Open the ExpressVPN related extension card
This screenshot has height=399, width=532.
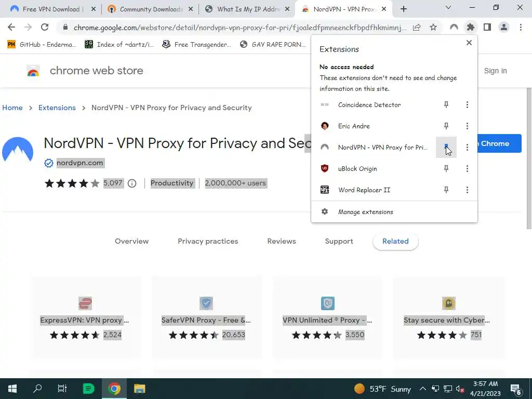coord(85,317)
